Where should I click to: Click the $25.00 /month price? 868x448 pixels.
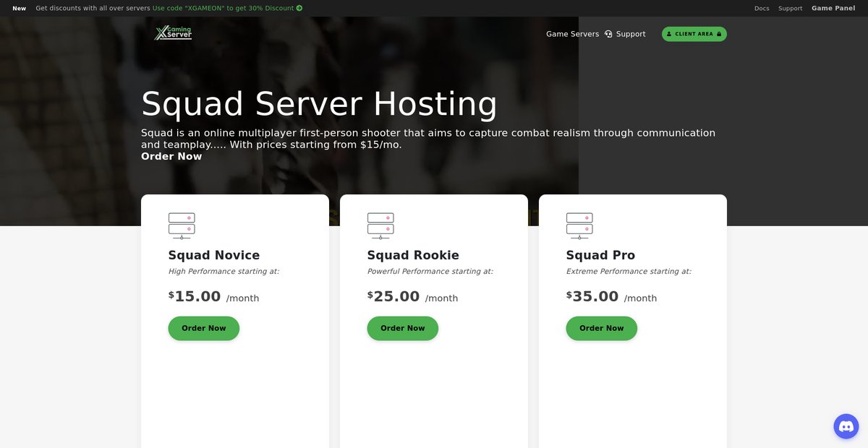[x=412, y=297]
